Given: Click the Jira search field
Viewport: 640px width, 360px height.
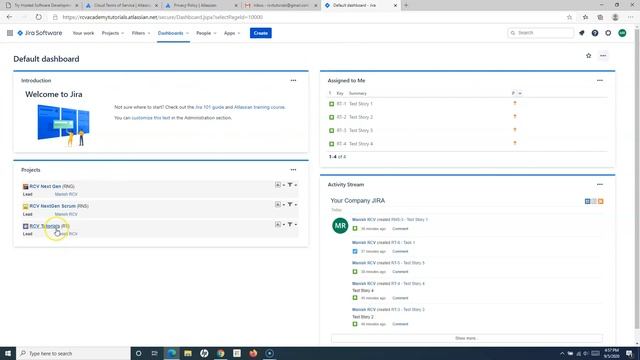Looking at the screenshot, I should [541, 33].
